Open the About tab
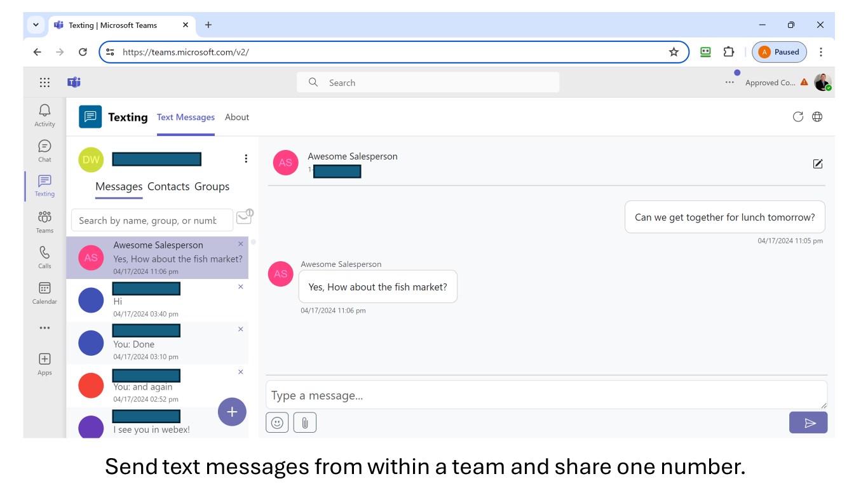This screenshot has height=488, width=868. pos(237,117)
